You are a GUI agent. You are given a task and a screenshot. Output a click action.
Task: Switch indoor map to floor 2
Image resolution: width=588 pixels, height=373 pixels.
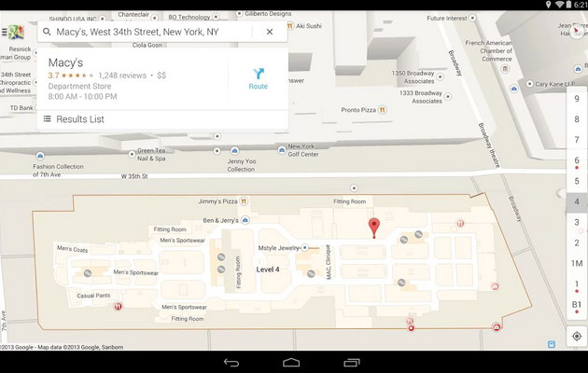(577, 243)
